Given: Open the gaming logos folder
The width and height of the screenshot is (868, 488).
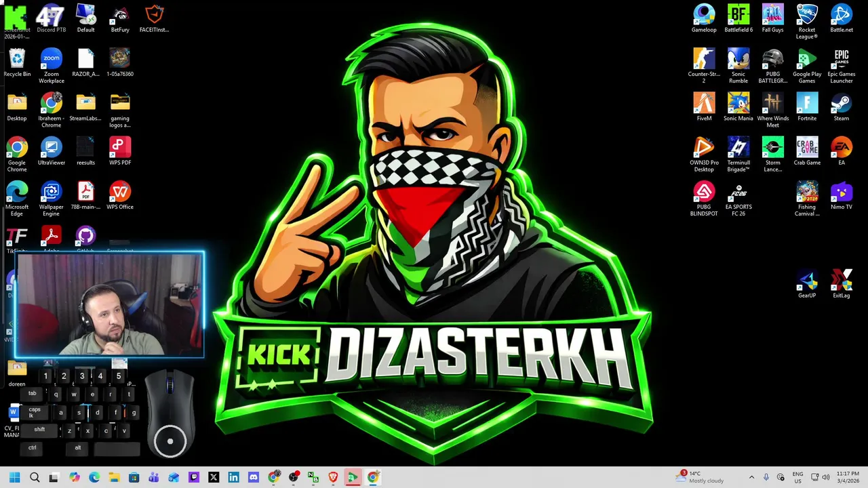Looking at the screenshot, I should tap(120, 110).
